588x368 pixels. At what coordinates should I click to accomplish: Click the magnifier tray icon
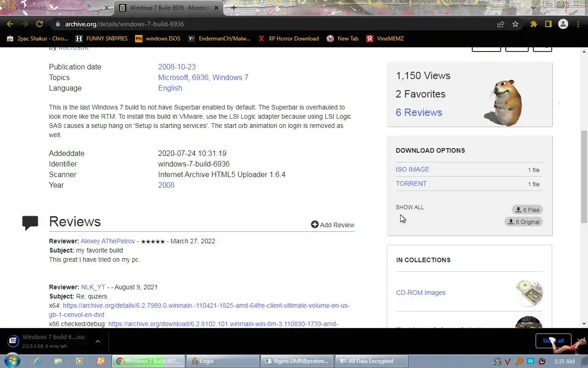point(520,362)
